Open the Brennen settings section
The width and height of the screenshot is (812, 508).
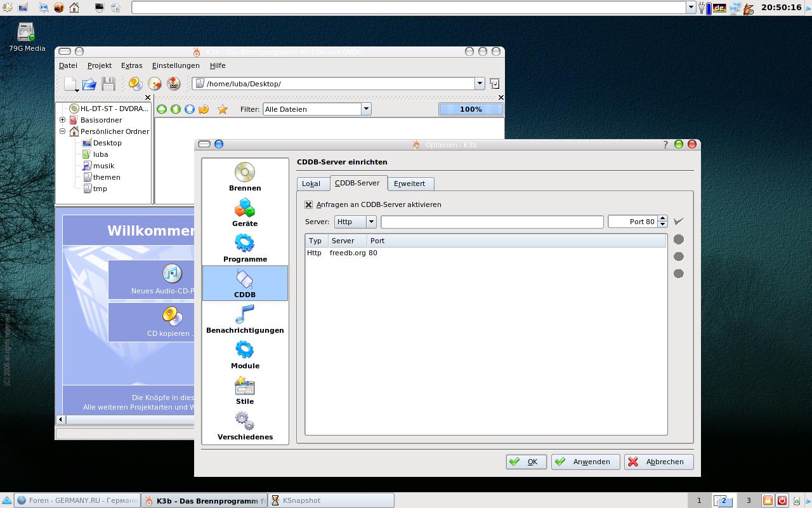click(x=245, y=177)
